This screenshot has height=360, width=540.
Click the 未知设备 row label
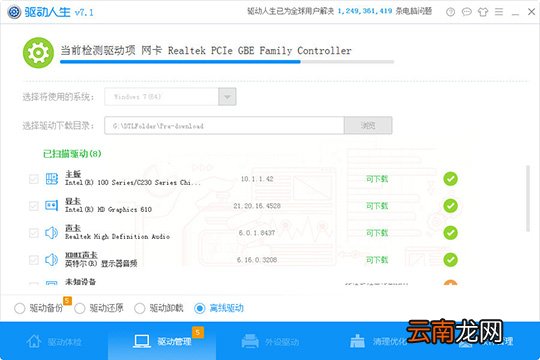click(81, 281)
